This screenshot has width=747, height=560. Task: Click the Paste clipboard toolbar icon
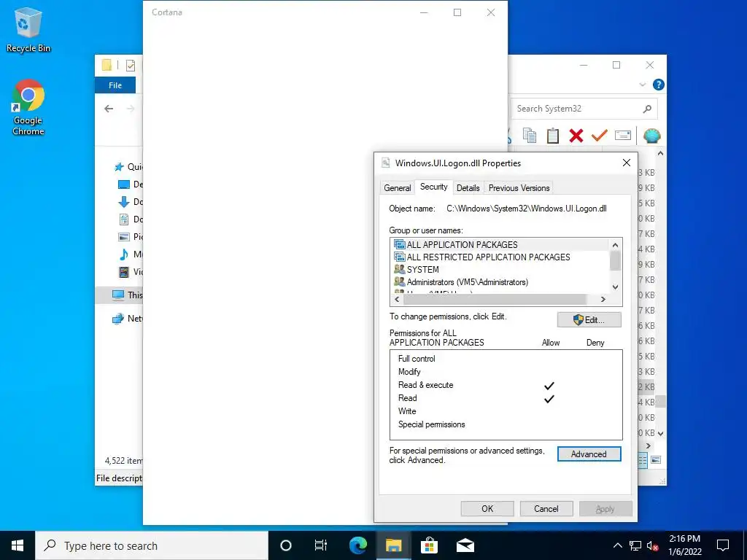[553, 136]
